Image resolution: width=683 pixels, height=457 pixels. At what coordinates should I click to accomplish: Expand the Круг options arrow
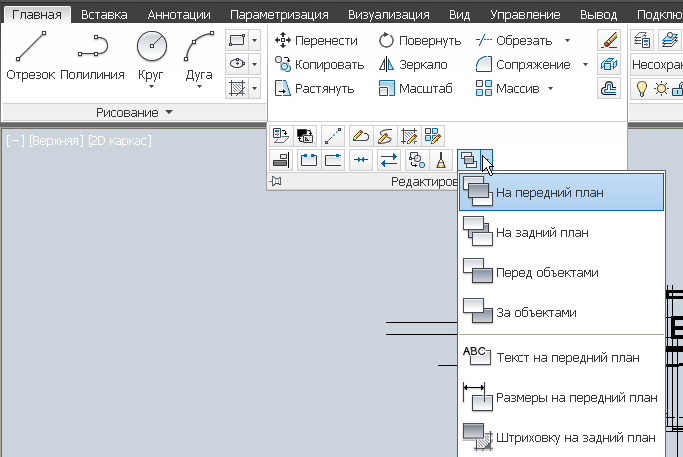pos(151,87)
